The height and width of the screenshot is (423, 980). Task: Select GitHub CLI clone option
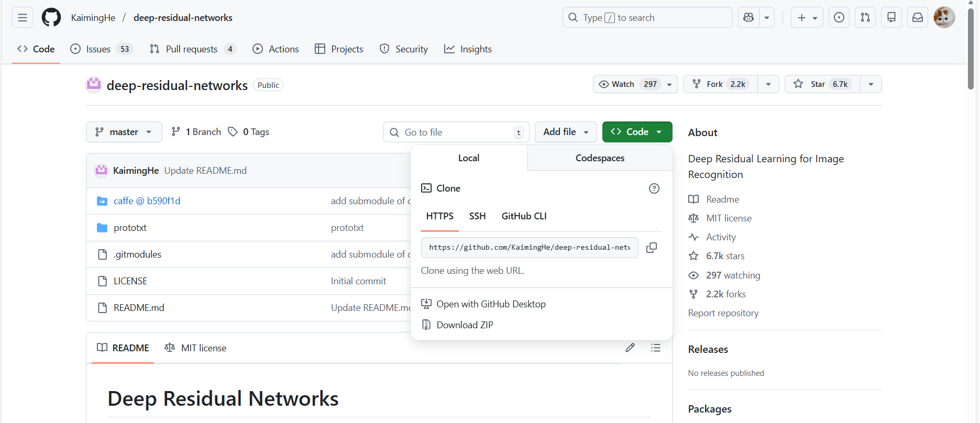click(x=524, y=216)
